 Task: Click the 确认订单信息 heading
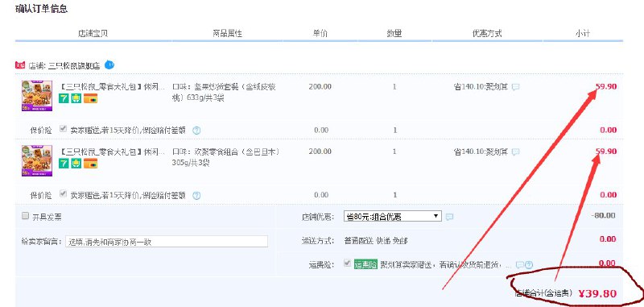(42, 9)
